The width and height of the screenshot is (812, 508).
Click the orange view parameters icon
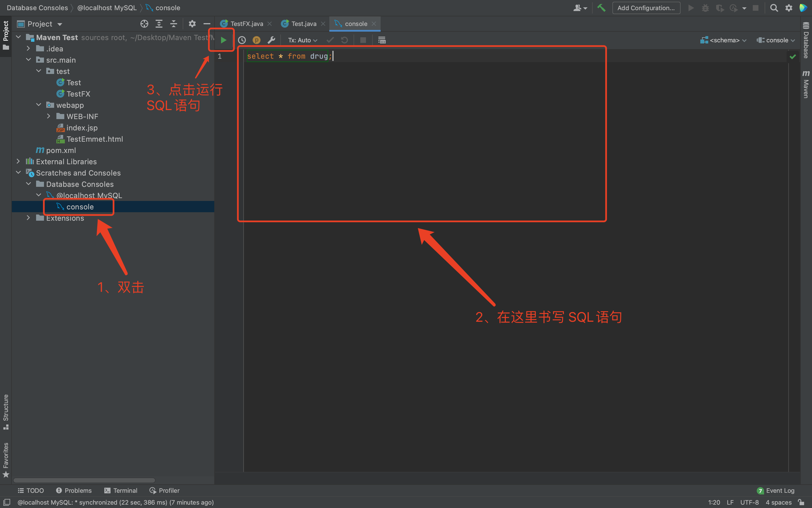point(256,40)
